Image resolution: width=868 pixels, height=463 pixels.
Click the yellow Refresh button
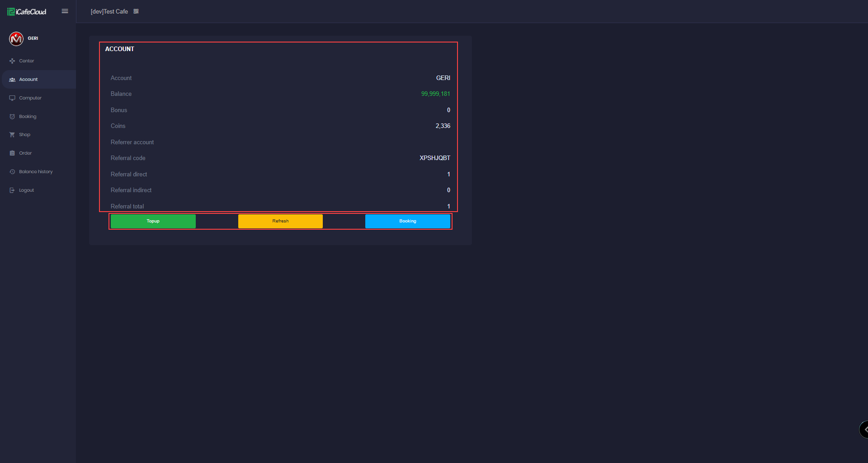click(280, 221)
